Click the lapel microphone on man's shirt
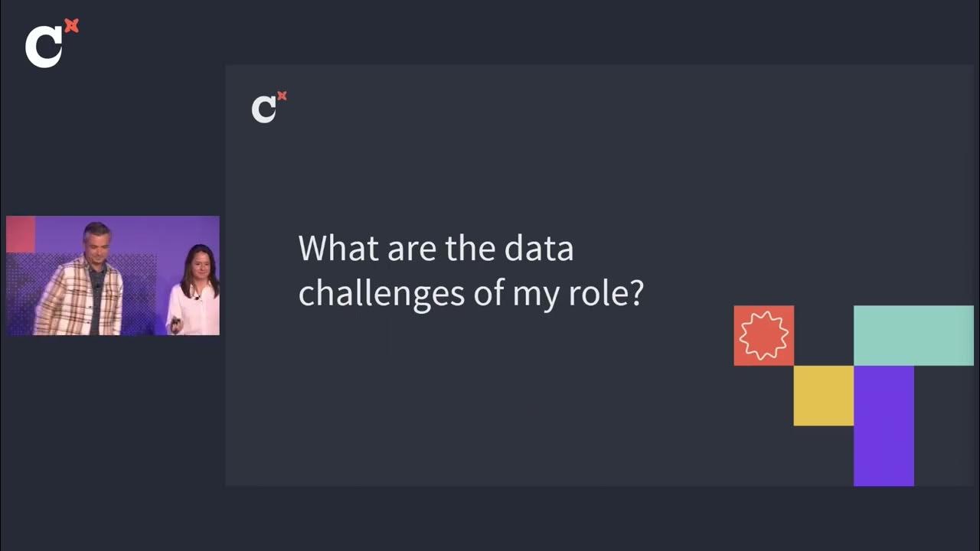Screen dimensions: 980x551 (99, 286)
